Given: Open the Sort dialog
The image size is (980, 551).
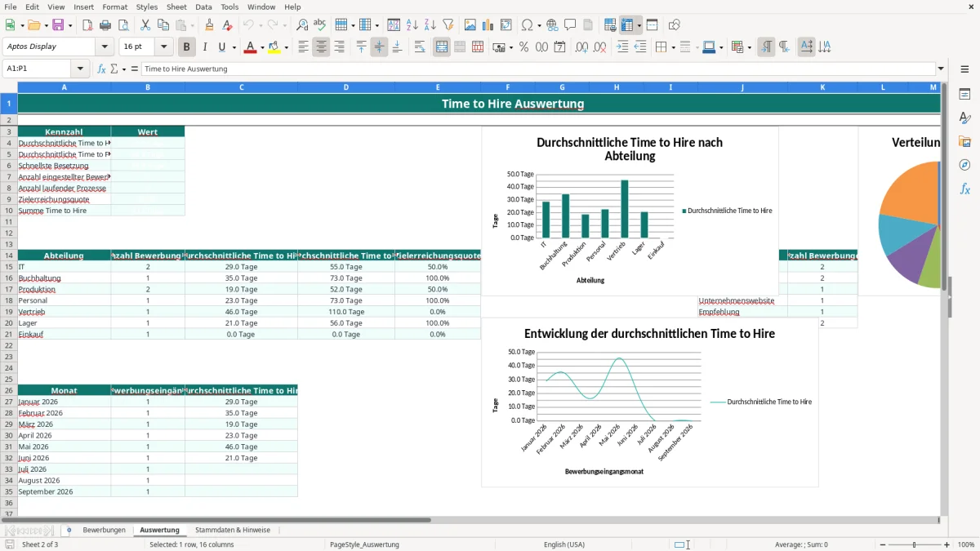Looking at the screenshot, I should 394,25.
